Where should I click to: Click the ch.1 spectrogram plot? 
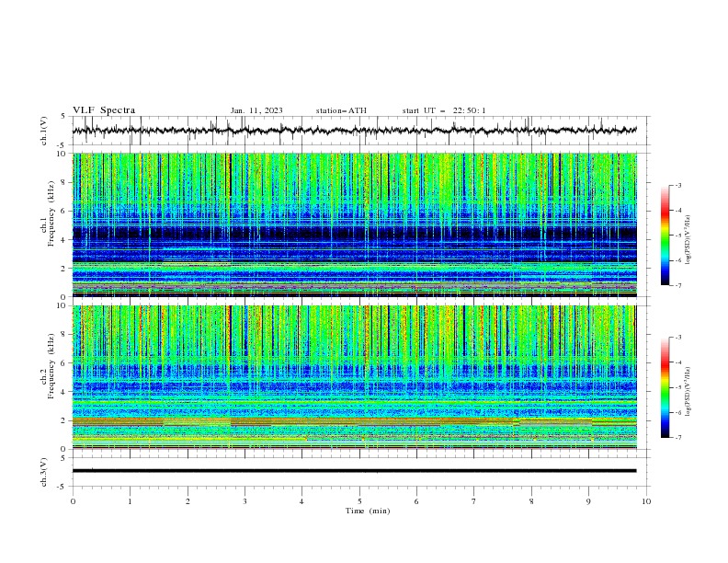(355, 224)
